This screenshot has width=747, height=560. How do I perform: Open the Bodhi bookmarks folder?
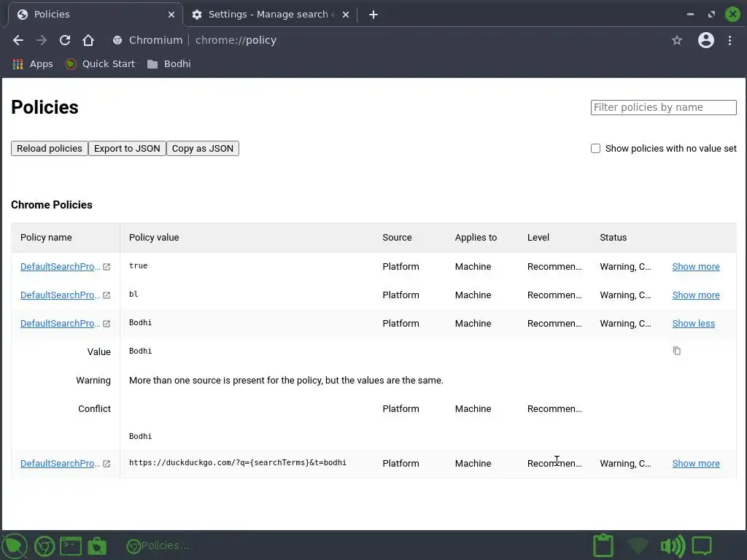(169, 63)
